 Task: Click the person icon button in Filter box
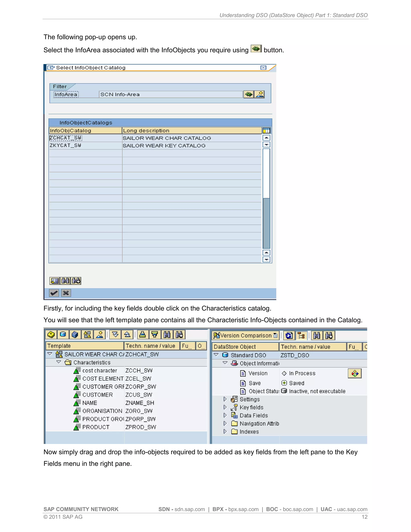(259, 94)
